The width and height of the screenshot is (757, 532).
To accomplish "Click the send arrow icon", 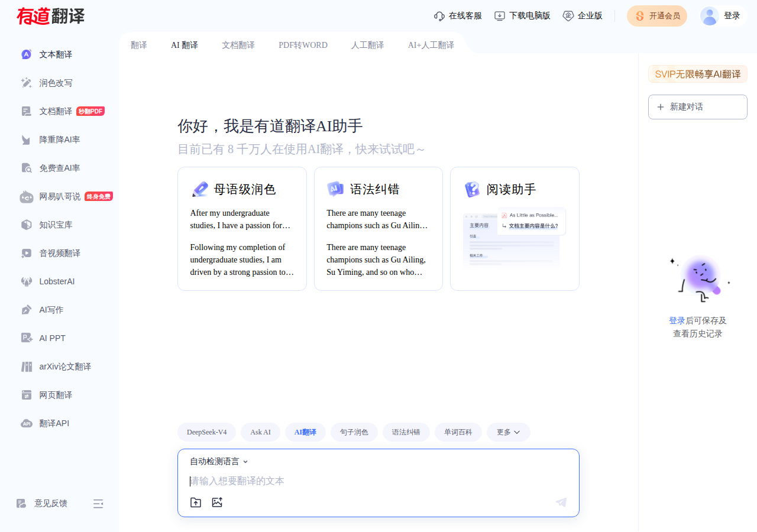I will [561, 502].
